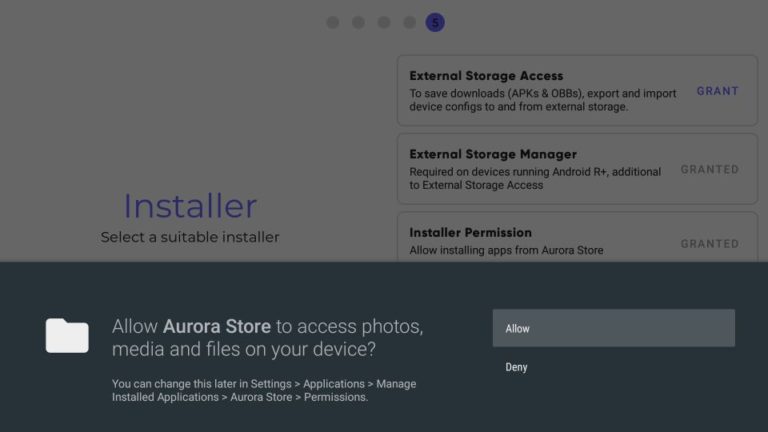Click the 'Allow Aurora Store to access photos' prompt
This screenshot has width=768, height=432.
pyautogui.click(x=267, y=337)
